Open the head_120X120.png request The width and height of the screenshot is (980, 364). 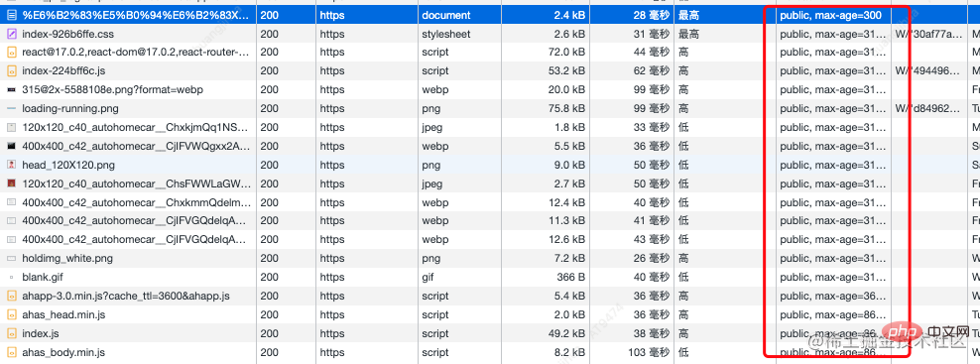pyautogui.click(x=68, y=165)
